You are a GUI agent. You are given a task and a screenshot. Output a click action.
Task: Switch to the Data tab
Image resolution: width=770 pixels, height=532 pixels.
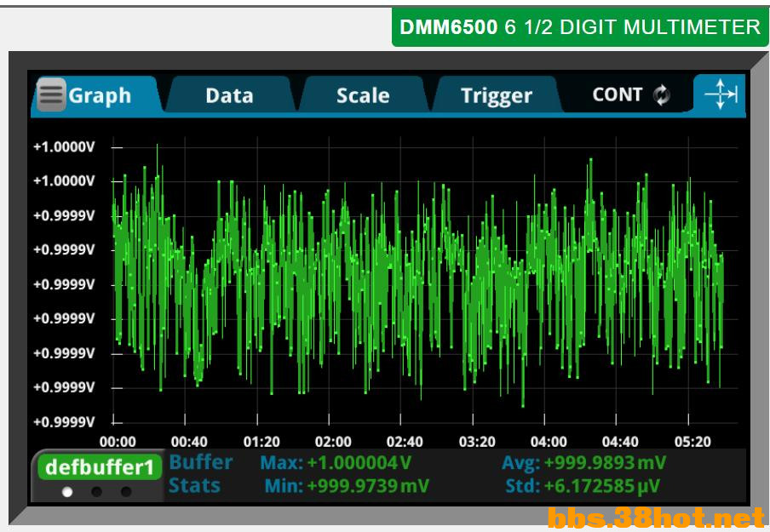229,95
